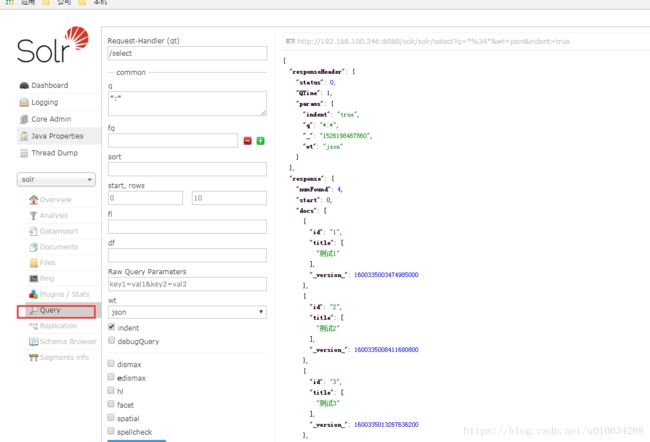
Task: Click the q query textarea
Action: click(187, 104)
